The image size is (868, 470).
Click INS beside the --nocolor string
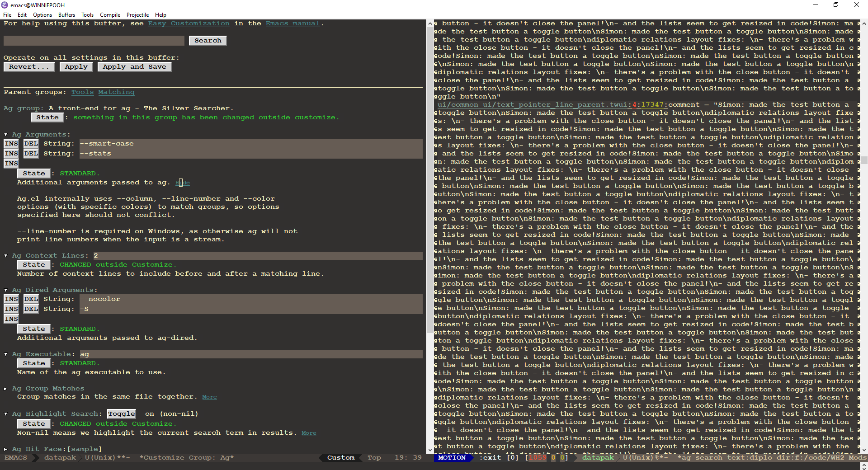point(11,299)
